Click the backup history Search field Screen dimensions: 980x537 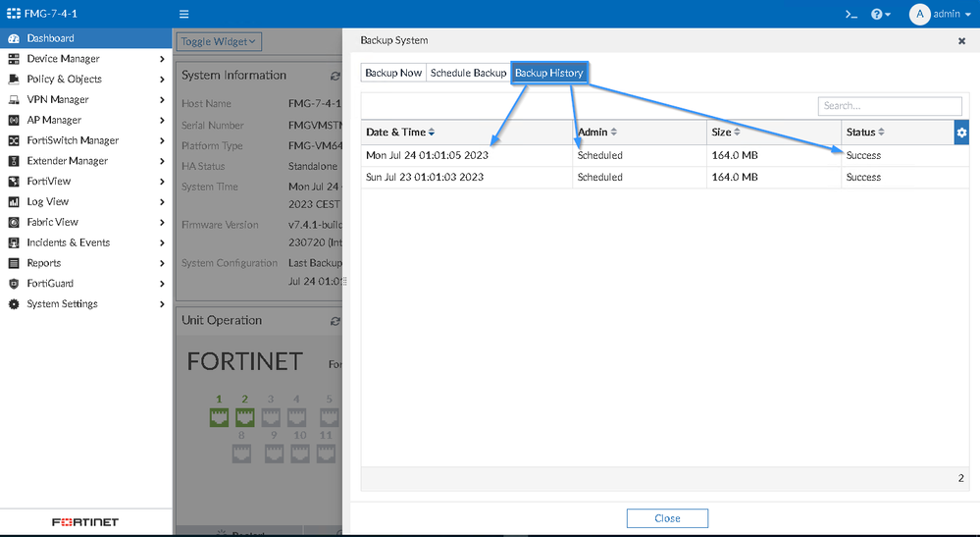pyautogui.click(x=890, y=106)
